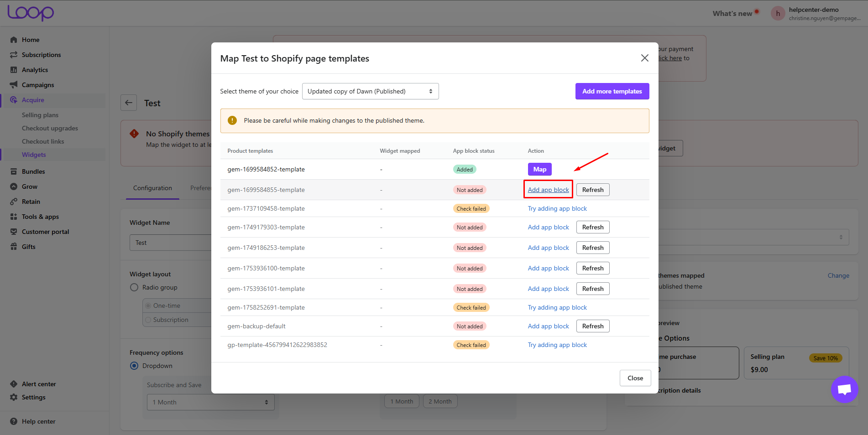
Task: Open the theme selection dropdown
Action: [370, 91]
